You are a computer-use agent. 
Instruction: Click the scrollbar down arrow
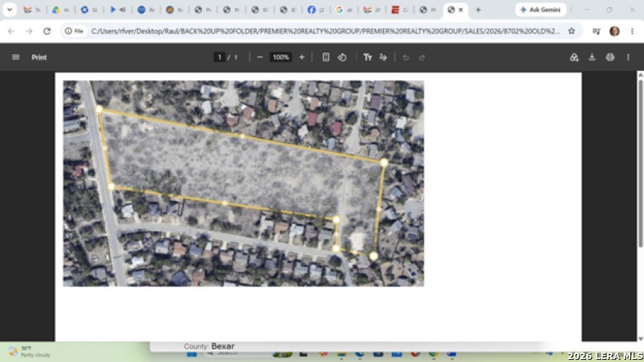point(640,339)
